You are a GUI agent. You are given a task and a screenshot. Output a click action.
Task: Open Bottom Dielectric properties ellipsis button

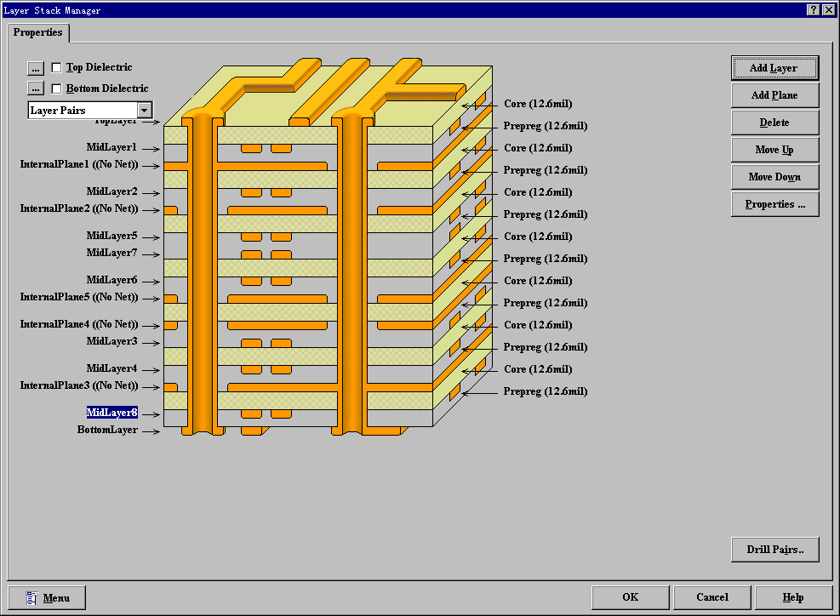pos(36,88)
